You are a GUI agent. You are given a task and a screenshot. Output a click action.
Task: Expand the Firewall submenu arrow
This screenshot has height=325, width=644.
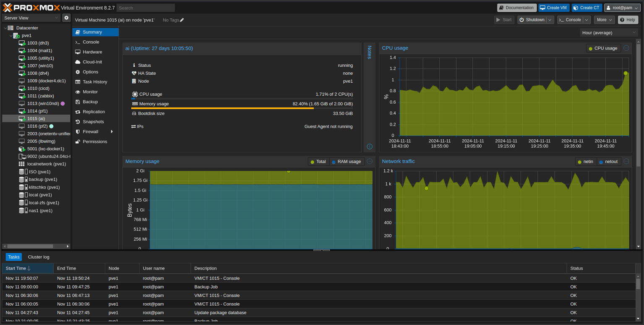click(112, 132)
